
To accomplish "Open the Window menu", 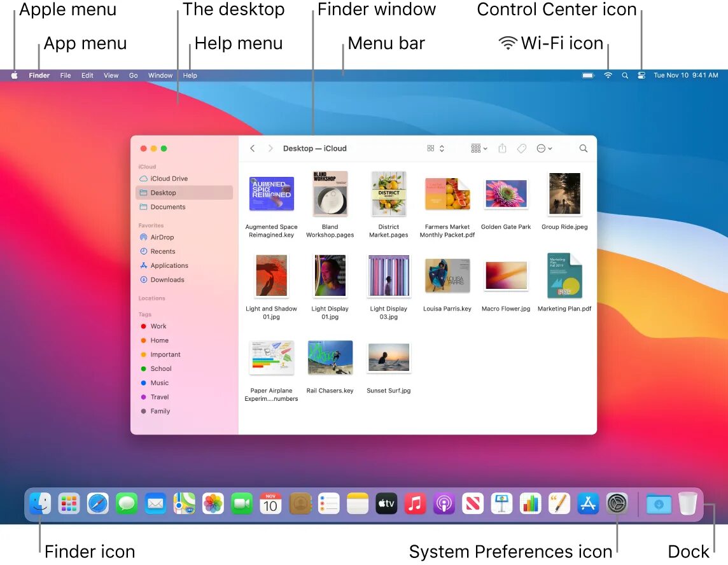I will click(x=160, y=75).
